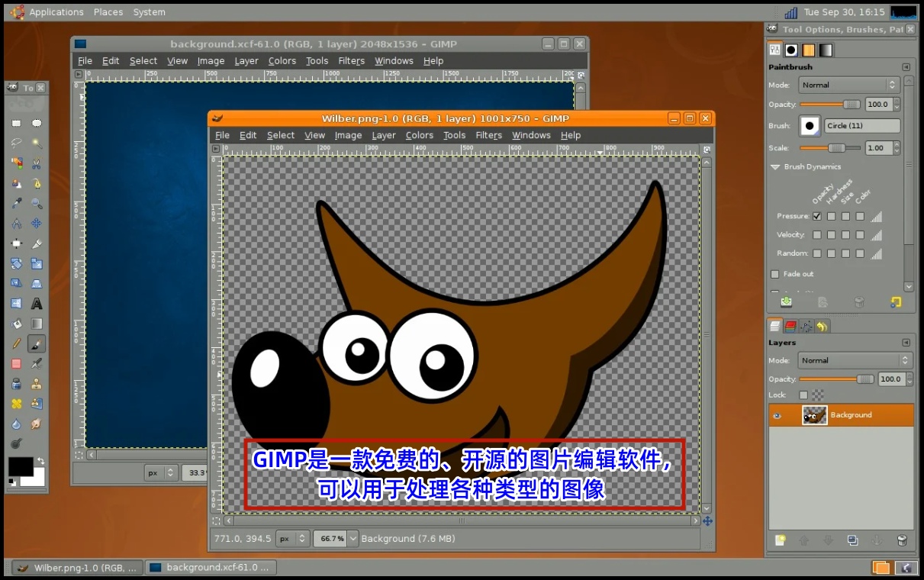Select the Pencil tool
The width and height of the screenshot is (924, 580).
16,344
